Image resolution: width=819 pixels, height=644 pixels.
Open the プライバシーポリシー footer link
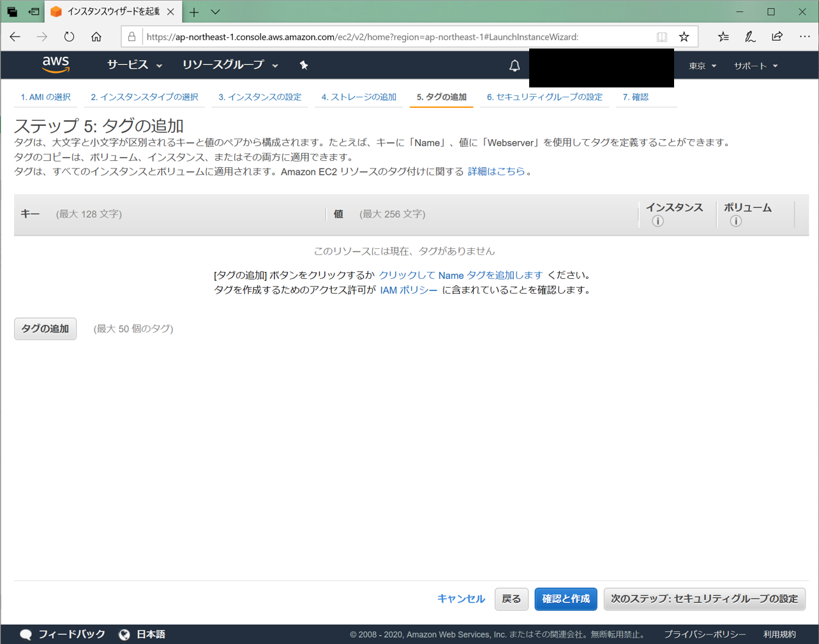click(x=705, y=634)
